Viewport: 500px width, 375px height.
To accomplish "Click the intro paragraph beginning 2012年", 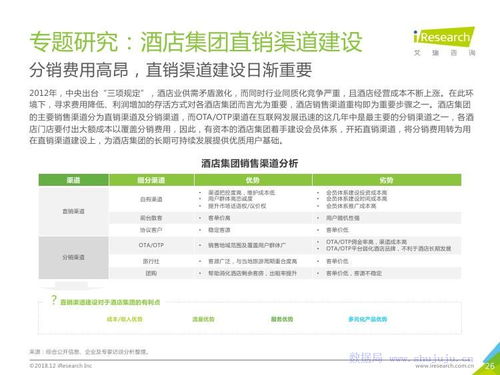I will pyautogui.click(x=251, y=117).
